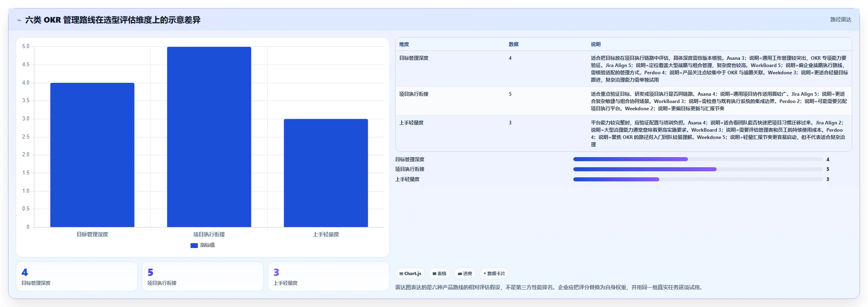Open the stat card showing 4 目标管理深度
Viewport: 868px width, 307px height.
pos(77,276)
